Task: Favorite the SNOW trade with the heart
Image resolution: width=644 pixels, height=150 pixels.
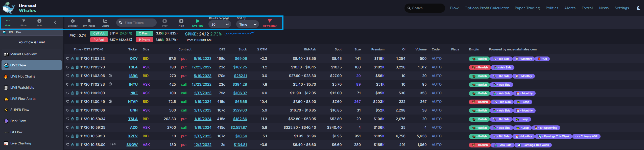Action: (68, 145)
